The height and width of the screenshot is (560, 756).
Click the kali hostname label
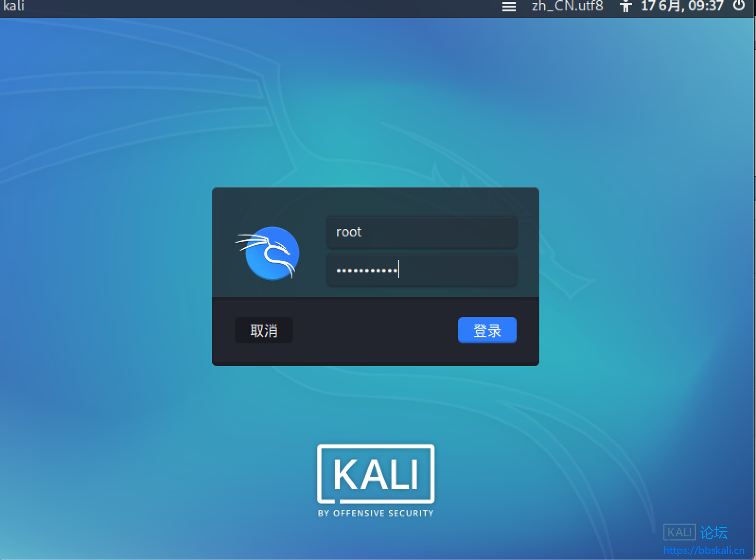click(x=13, y=6)
